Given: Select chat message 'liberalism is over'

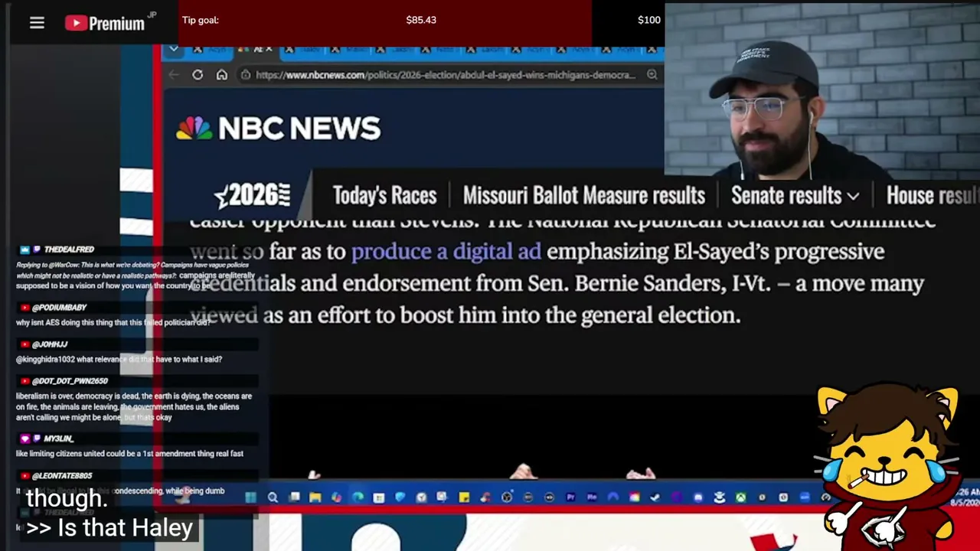Looking at the screenshot, I should point(134,407).
